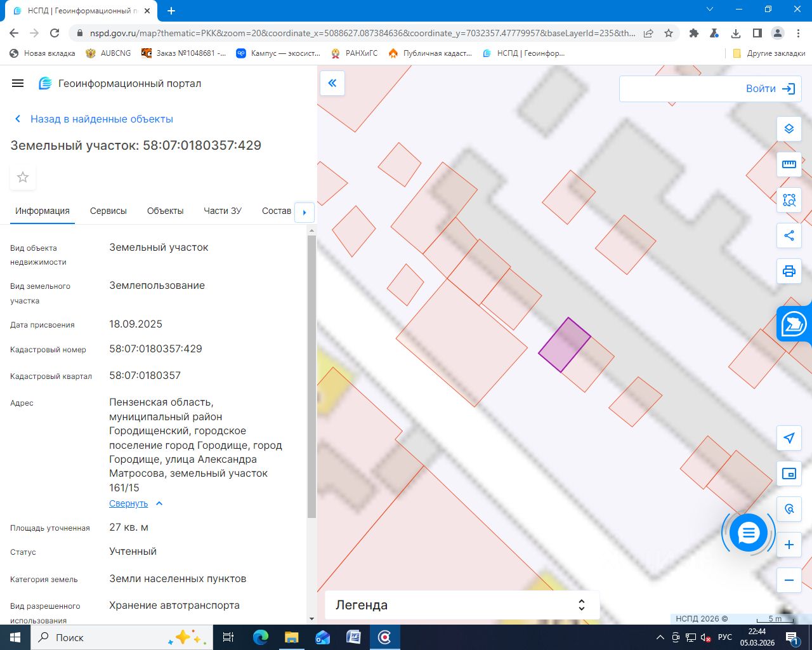Click the date value 18.09.2025
The width and height of the screenshot is (812, 650).
pyautogui.click(x=136, y=324)
